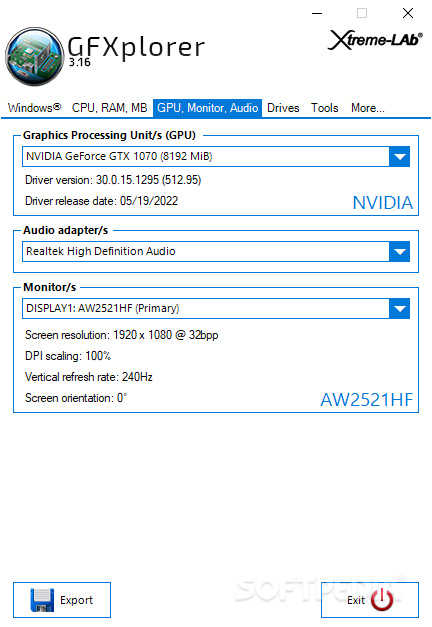Click Vertical refresh rate 240Hz text

click(x=89, y=377)
